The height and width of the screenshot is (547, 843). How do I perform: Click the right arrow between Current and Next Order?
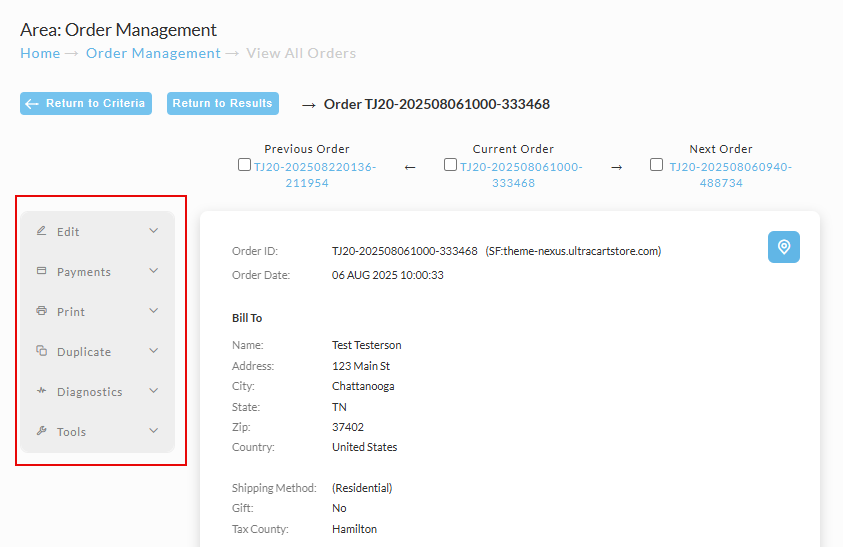point(617,167)
